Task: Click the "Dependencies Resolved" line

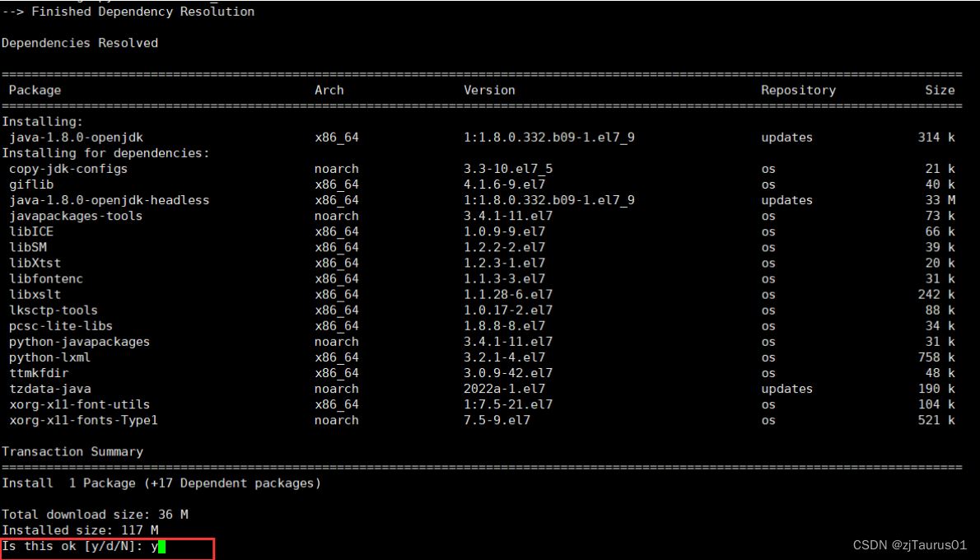Action: (79, 43)
